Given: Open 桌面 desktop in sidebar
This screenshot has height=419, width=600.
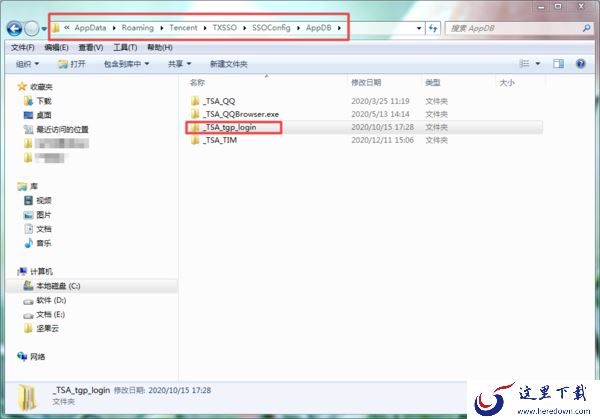Looking at the screenshot, I should [x=38, y=115].
